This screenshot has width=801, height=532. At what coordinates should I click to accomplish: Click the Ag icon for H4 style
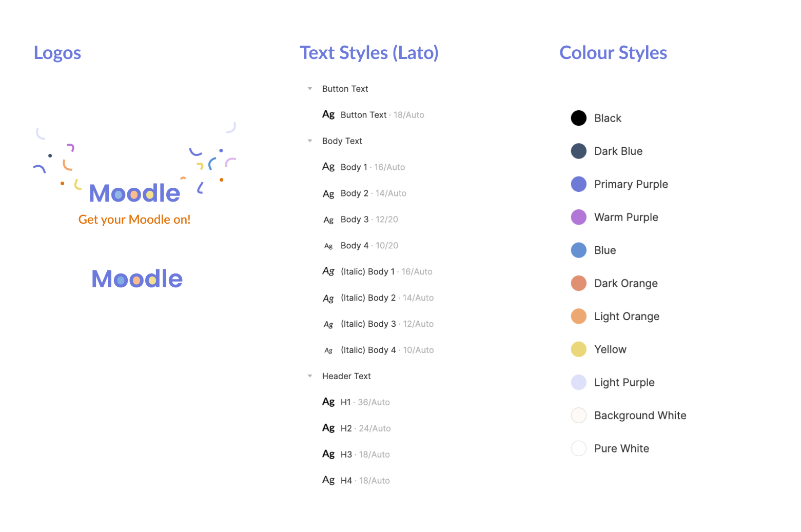328,480
